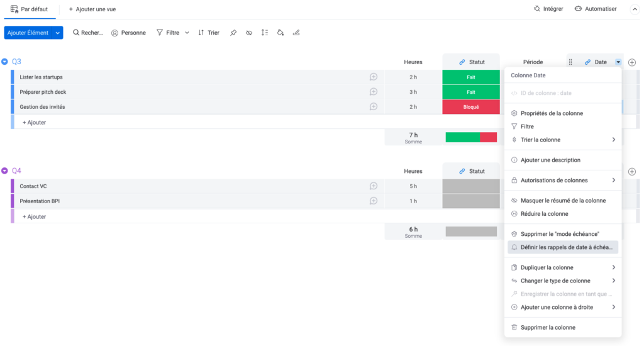
Task: Expand the Trier la colonne submenu
Action: click(563, 140)
